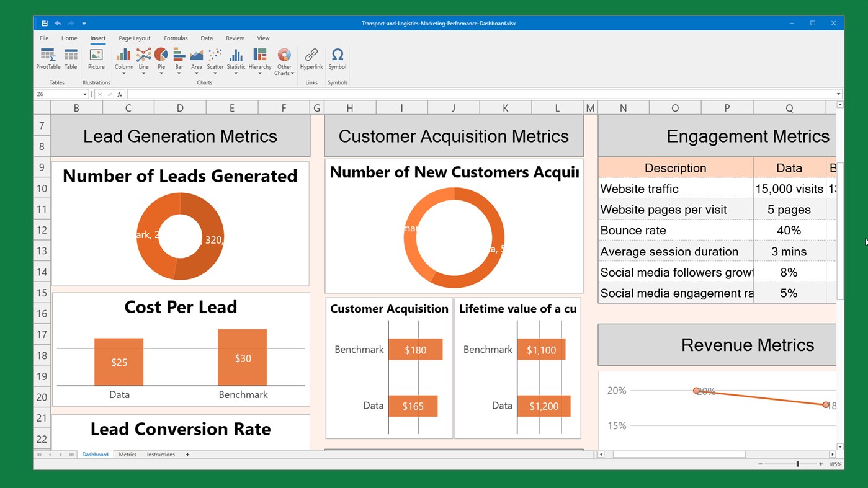Switch to the Formulas ribbon tab
The image size is (868, 488).
(x=176, y=38)
